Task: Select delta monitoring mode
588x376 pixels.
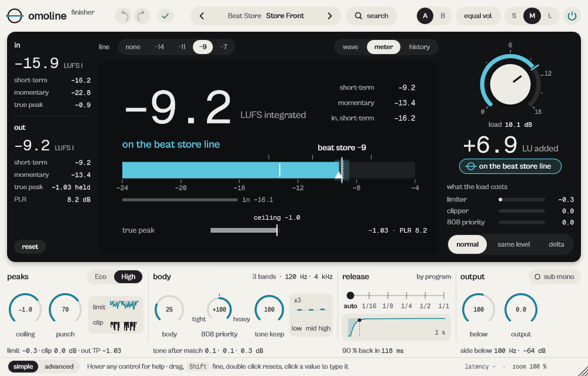Action: pyautogui.click(x=556, y=244)
